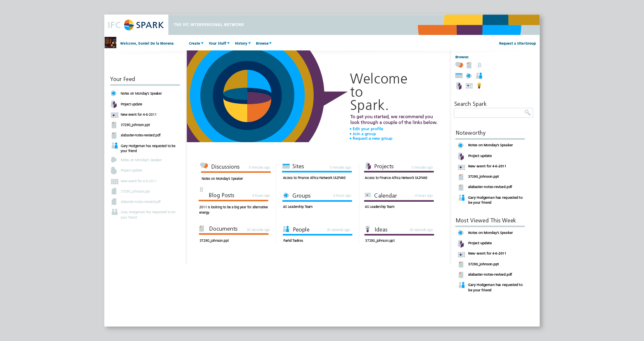Open Groups from the Browse icon panel
The width and height of the screenshot is (644, 341).
[469, 76]
